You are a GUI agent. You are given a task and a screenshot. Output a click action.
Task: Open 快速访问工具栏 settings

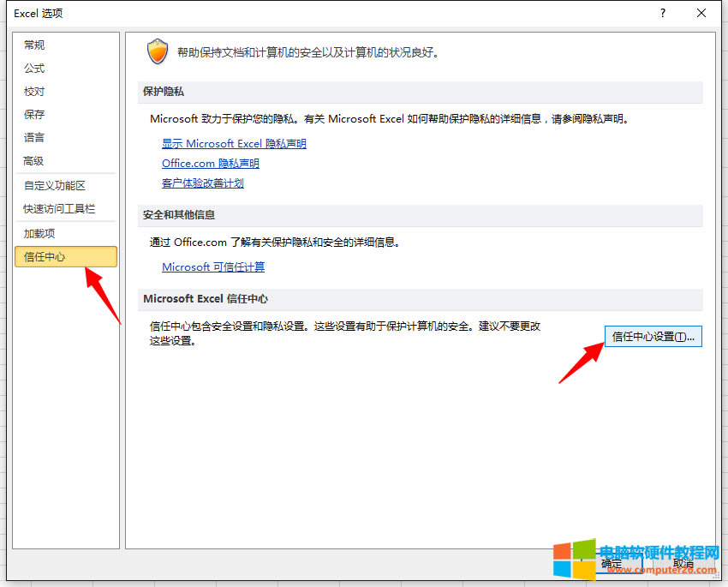59,209
